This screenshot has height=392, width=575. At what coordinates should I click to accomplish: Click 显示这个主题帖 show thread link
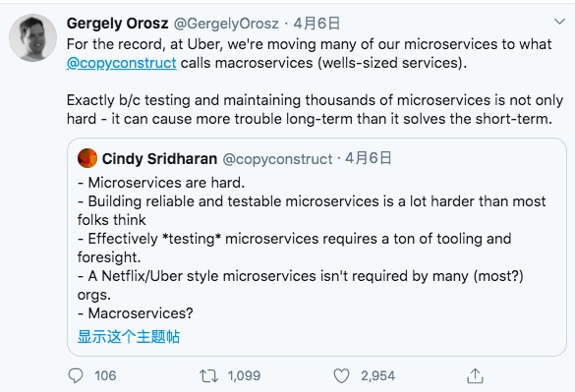129,336
